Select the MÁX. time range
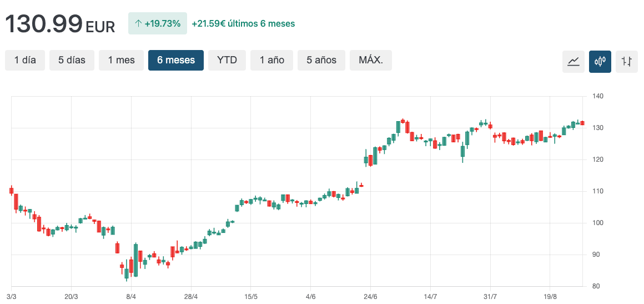 (x=371, y=61)
